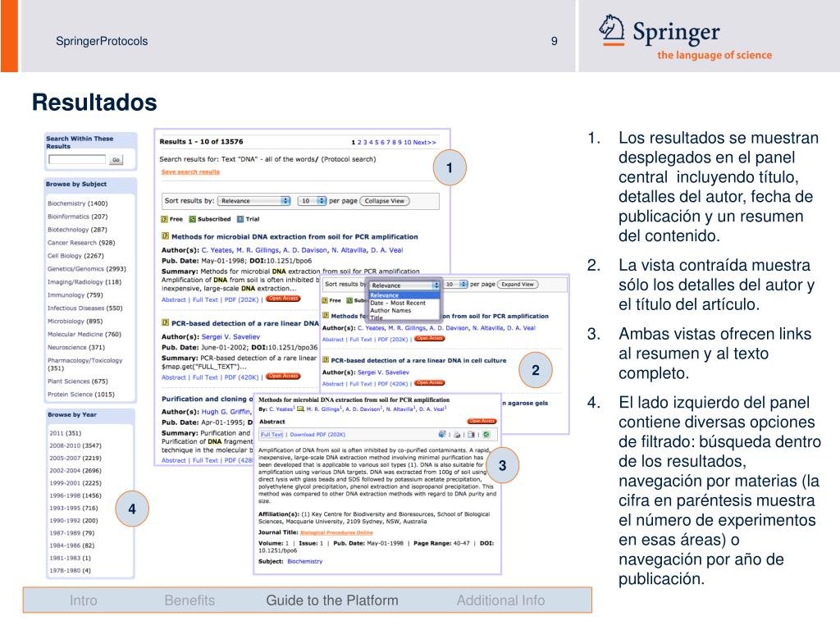
Task: Click Download PDF (202K) in the abstract popup
Action: point(317,435)
